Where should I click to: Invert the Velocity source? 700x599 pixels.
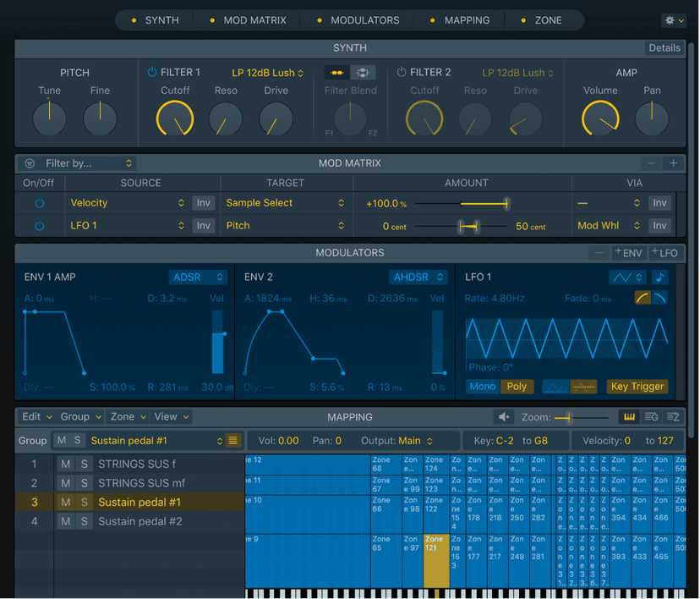[x=204, y=203]
